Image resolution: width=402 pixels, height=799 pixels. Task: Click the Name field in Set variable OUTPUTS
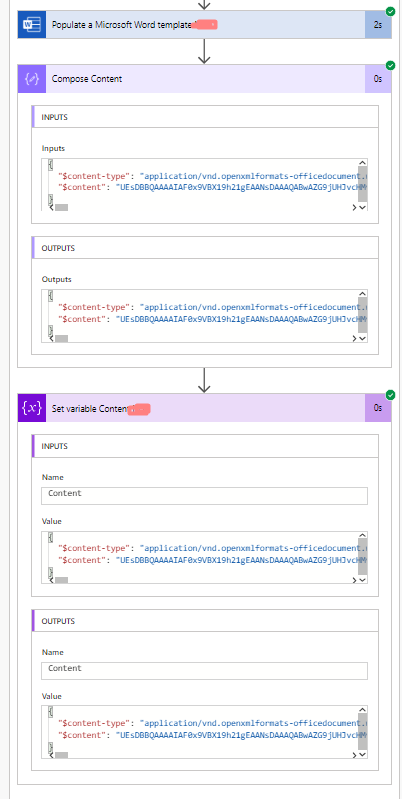coord(204,671)
